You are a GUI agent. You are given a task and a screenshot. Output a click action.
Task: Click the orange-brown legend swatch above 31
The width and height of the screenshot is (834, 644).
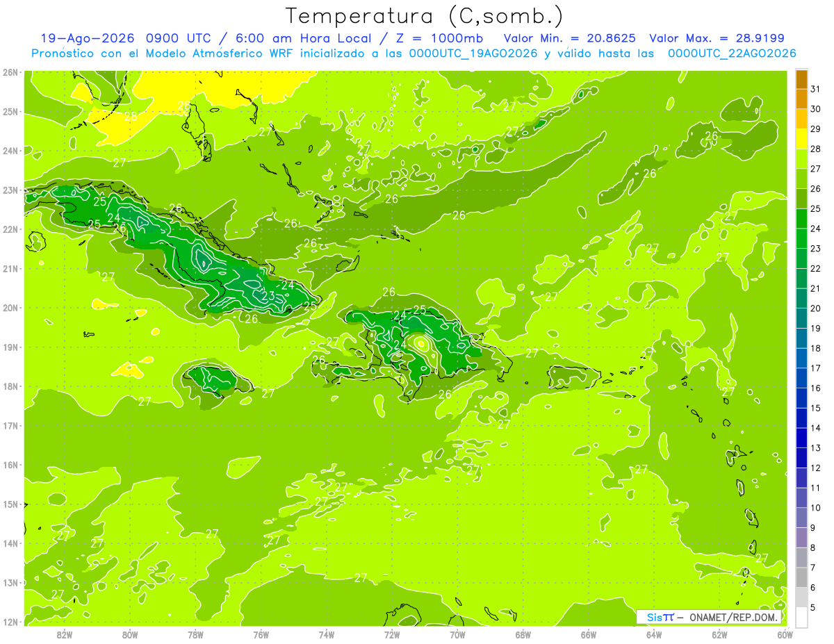(801, 79)
